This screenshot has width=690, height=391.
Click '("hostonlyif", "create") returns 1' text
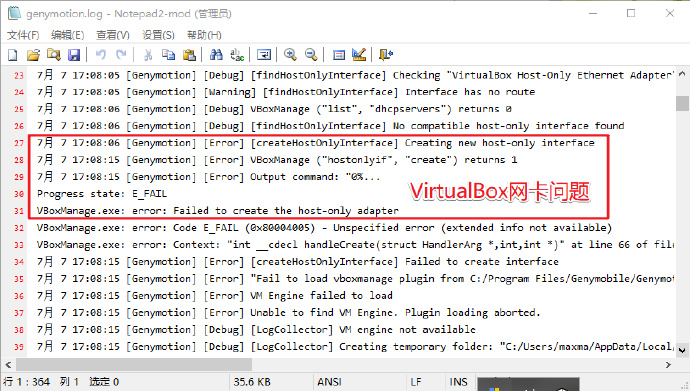[417, 160]
